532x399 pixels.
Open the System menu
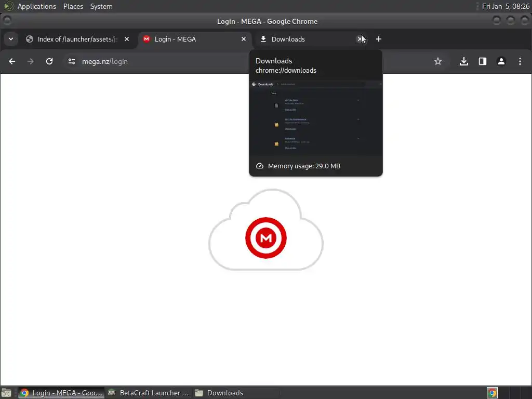coord(101,6)
